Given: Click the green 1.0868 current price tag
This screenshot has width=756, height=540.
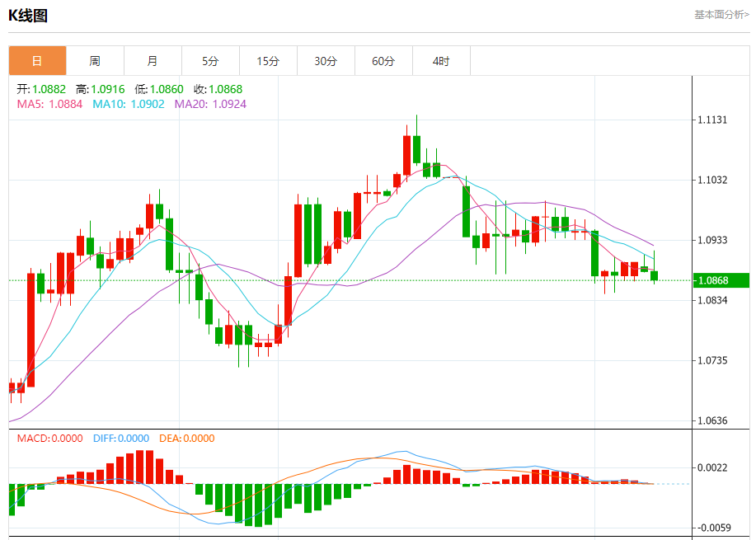Looking at the screenshot, I should pos(721,280).
